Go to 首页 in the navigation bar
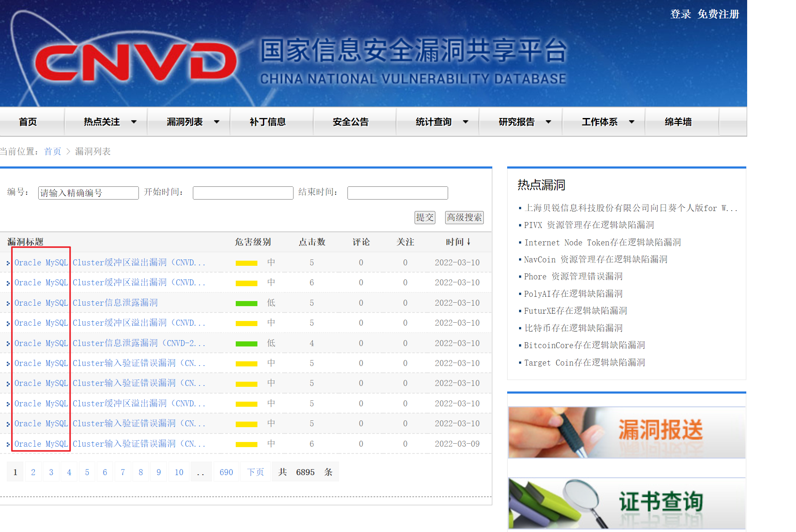This screenshot has width=796, height=532. pos(28,122)
